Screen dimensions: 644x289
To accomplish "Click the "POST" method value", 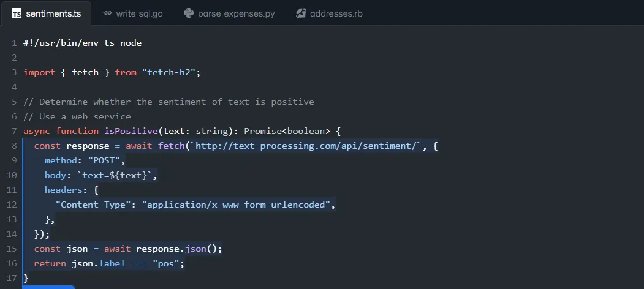I will pos(104,160).
